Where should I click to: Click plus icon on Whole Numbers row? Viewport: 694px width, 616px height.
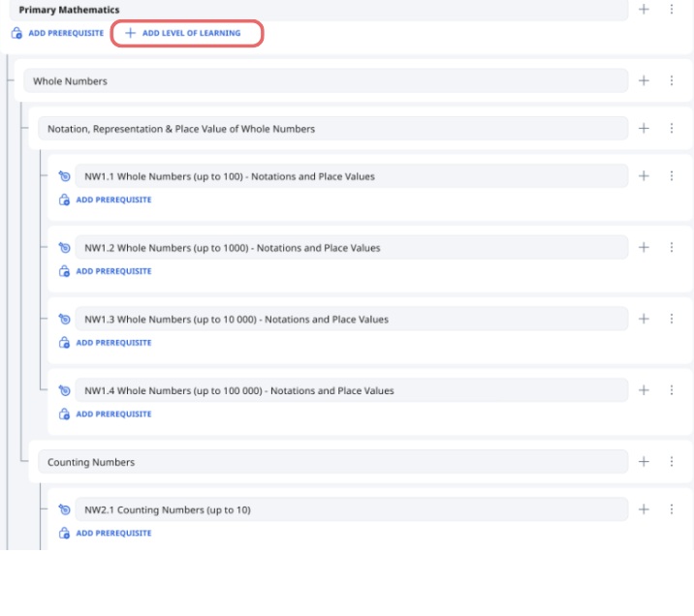pyautogui.click(x=644, y=81)
